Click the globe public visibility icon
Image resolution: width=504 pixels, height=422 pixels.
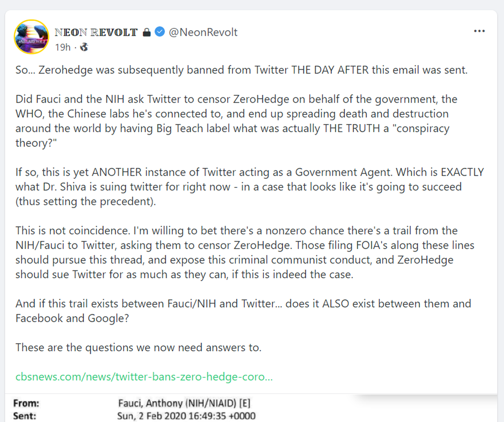pos(84,47)
